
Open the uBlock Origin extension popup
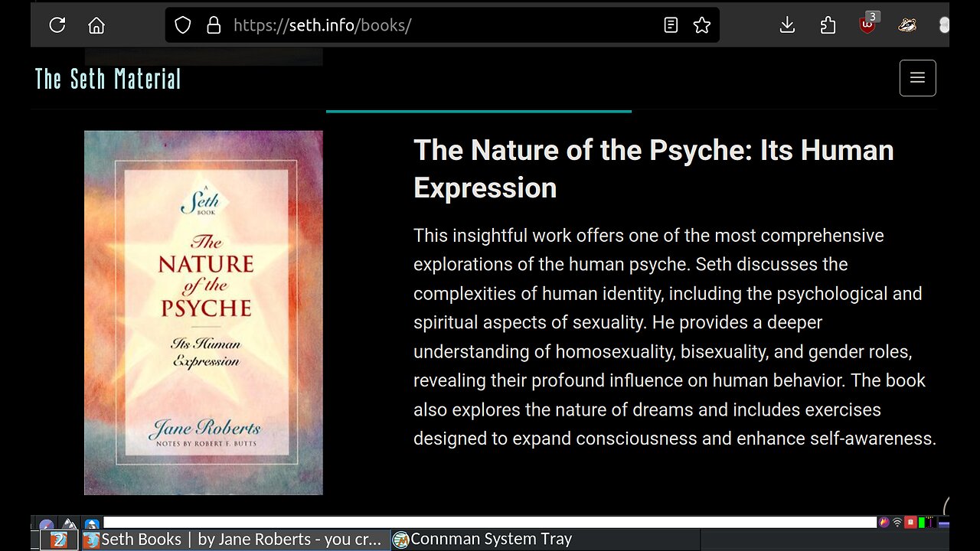click(867, 24)
